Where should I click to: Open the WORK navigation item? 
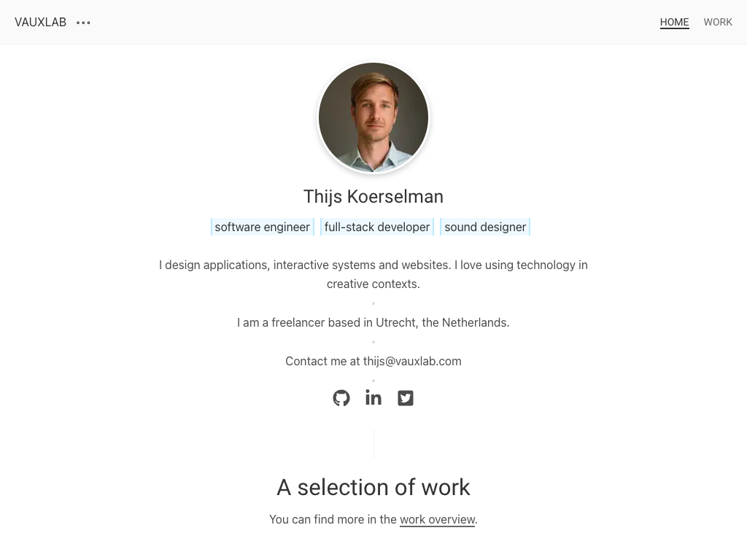pos(718,23)
